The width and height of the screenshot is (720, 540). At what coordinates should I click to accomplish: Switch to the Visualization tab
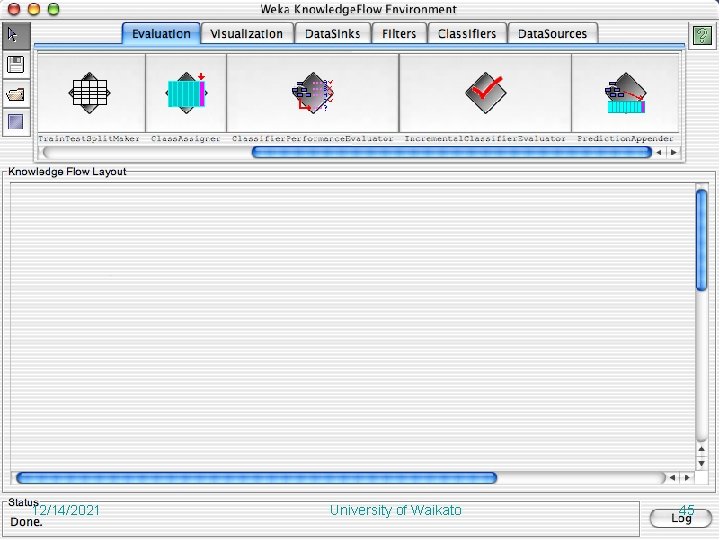[247, 34]
